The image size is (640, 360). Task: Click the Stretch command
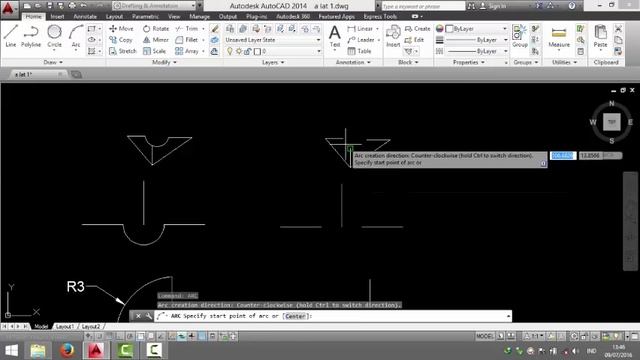(123, 51)
